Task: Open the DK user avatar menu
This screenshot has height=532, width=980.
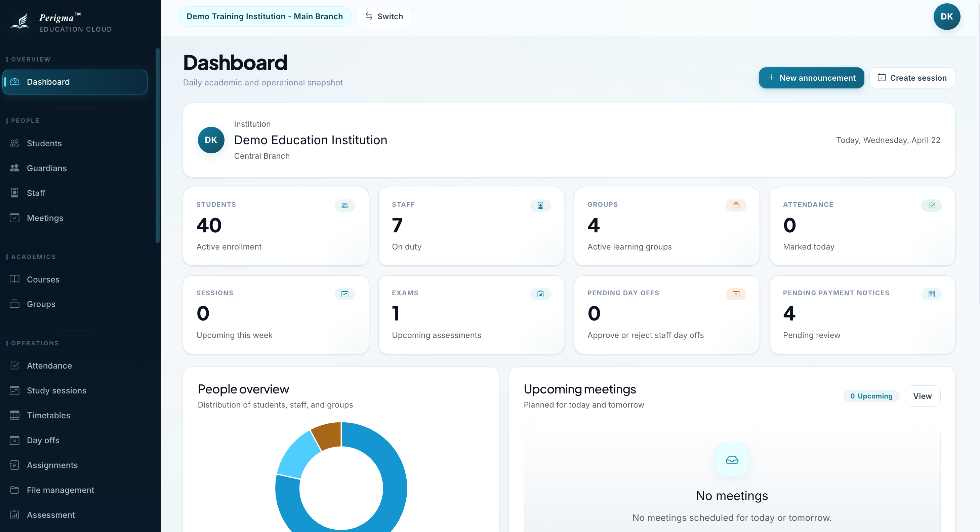Action: click(946, 17)
